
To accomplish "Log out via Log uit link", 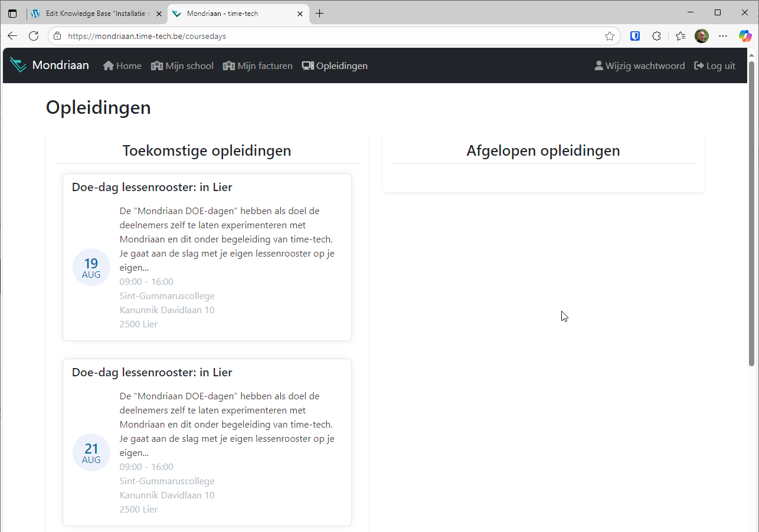I will pyautogui.click(x=715, y=65).
